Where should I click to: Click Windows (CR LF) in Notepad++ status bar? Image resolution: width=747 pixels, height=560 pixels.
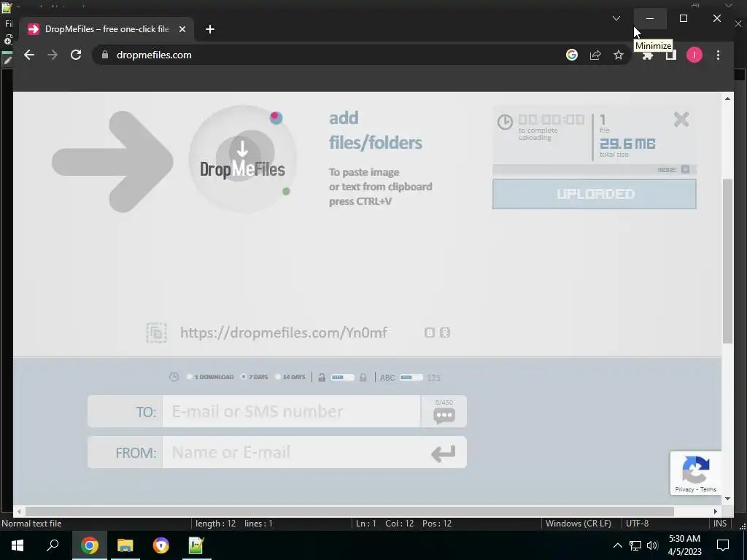point(578,524)
